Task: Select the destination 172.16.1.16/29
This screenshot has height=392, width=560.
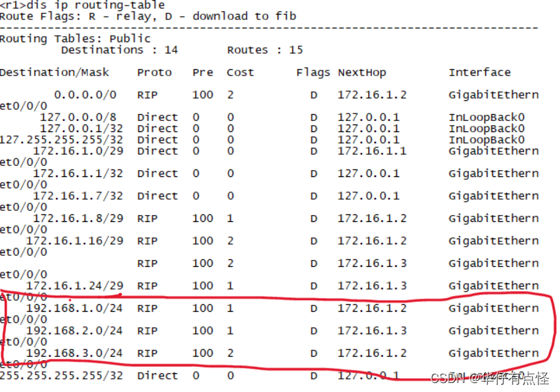Action: point(75,241)
